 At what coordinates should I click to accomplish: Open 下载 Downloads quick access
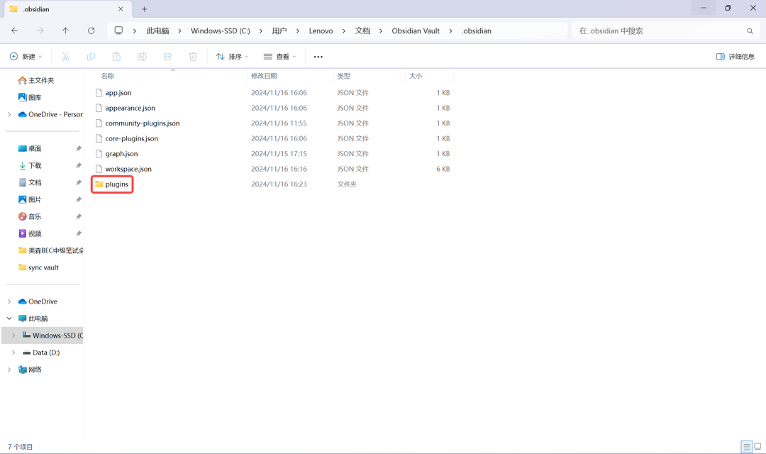(30, 166)
